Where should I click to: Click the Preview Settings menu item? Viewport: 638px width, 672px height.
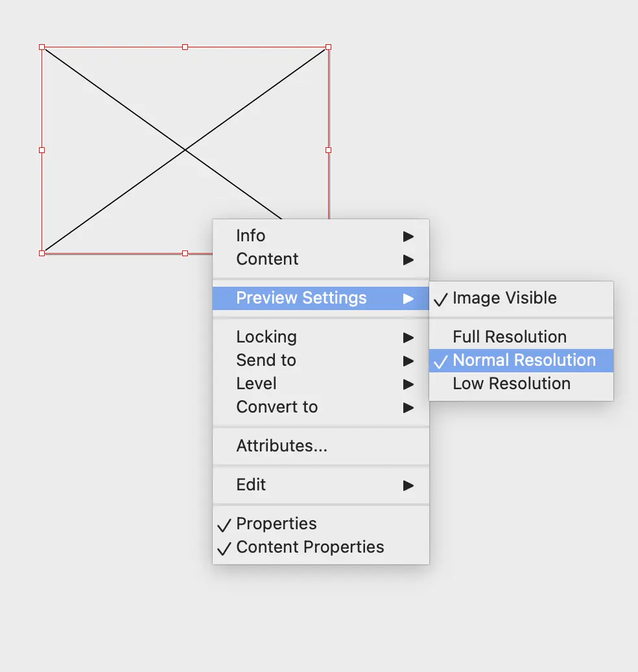[321, 298]
